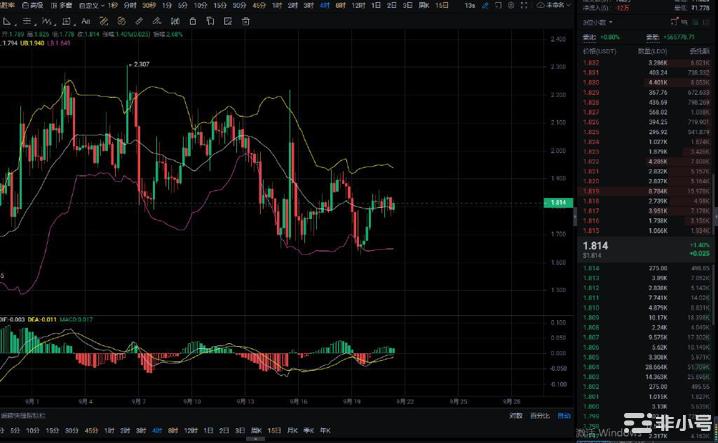Viewport: 718px width, 443px height.
Task: Click the lock drawings icon
Action: [193, 22]
